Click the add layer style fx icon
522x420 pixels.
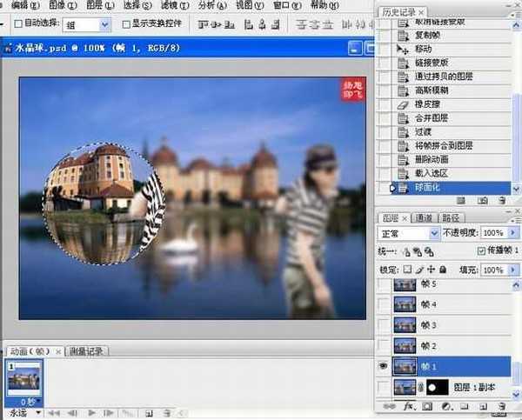[x=410, y=406]
